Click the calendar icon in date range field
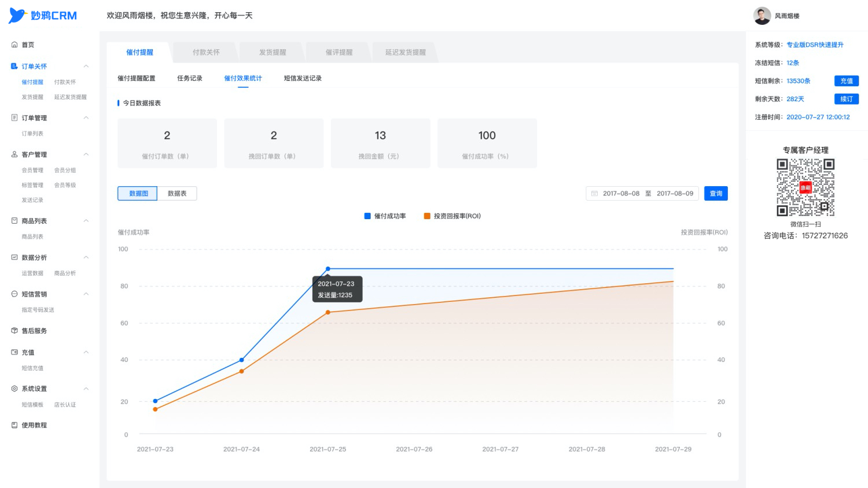868x488 pixels. pyautogui.click(x=594, y=194)
